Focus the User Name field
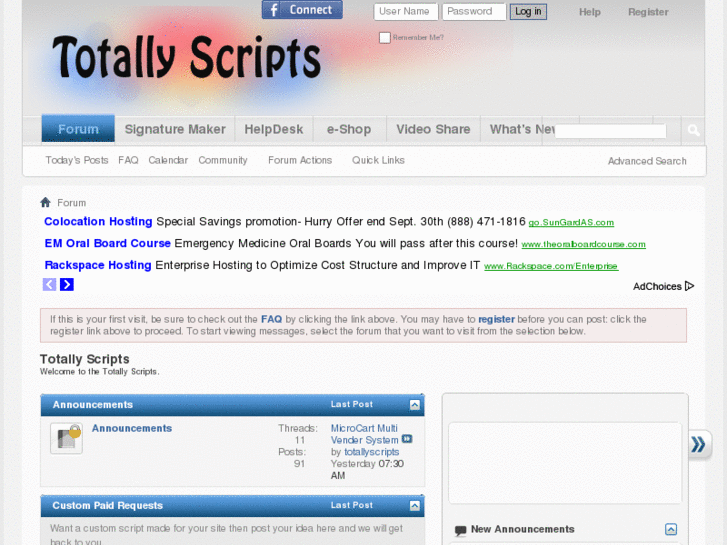 point(406,12)
